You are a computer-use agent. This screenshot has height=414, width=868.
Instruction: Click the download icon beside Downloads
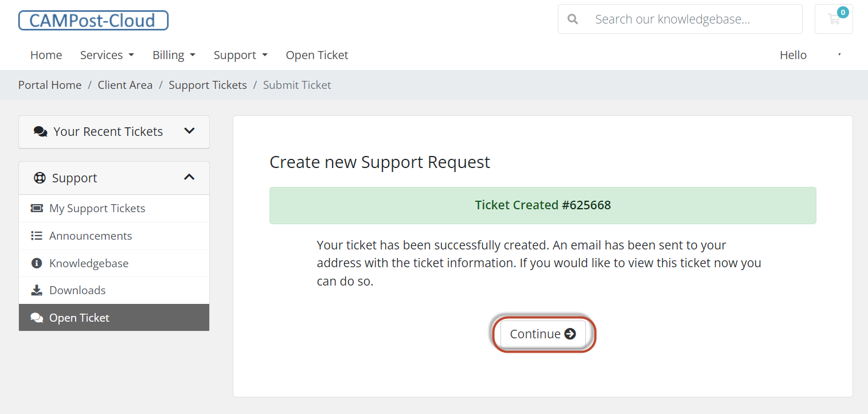click(37, 290)
